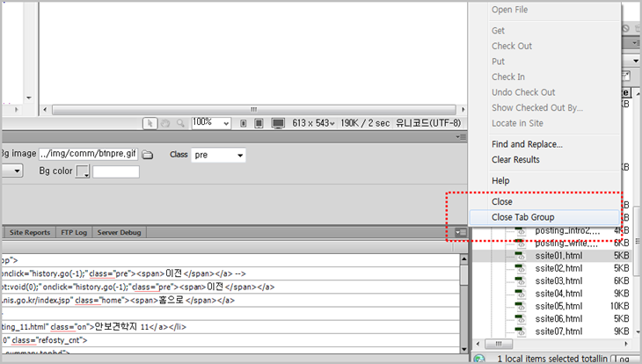The image size is (642, 364).
Task: Choose Find and Replace... from context menu
Action: (x=527, y=144)
